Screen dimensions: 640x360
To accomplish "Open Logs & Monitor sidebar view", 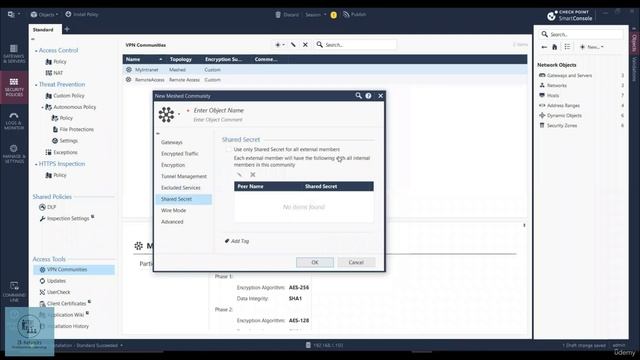I will (14, 121).
